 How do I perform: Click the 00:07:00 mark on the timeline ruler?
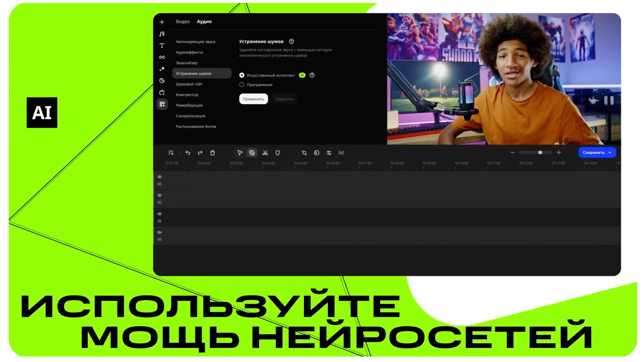pyautogui.click(x=365, y=163)
